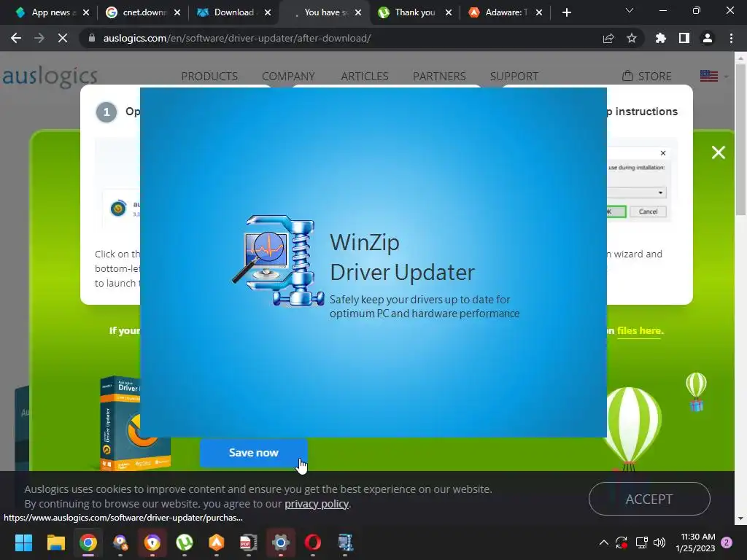Screen dimensions: 747x560
Task: Open the Windows Start menu
Action: pyautogui.click(x=23, y=542)
